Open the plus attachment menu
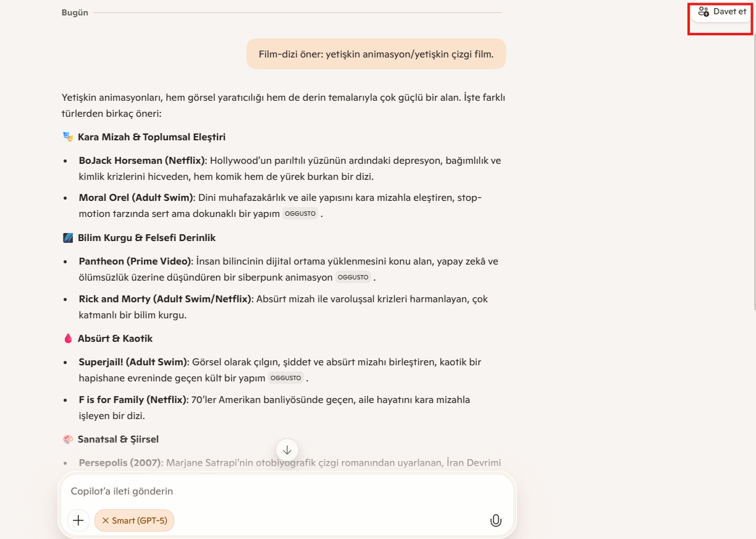Image resolution: width=756 pixels, height=539 pixels. pyautogui.click(x=78, y=520)
